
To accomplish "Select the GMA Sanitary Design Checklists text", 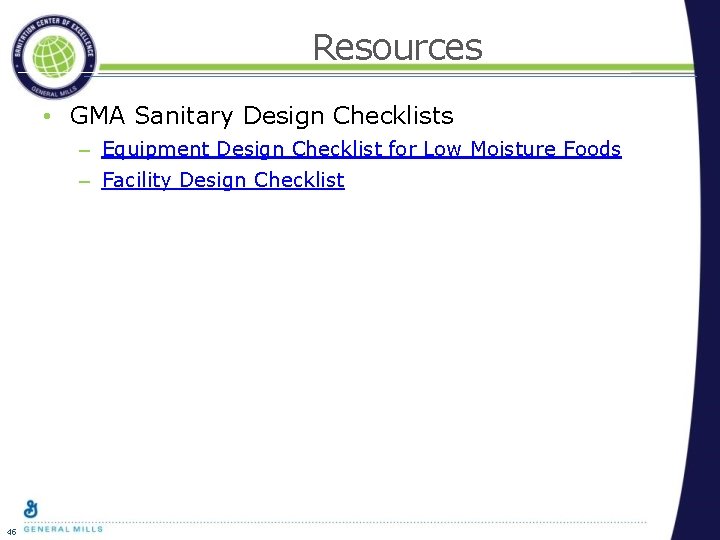I will tap(261, 116).
